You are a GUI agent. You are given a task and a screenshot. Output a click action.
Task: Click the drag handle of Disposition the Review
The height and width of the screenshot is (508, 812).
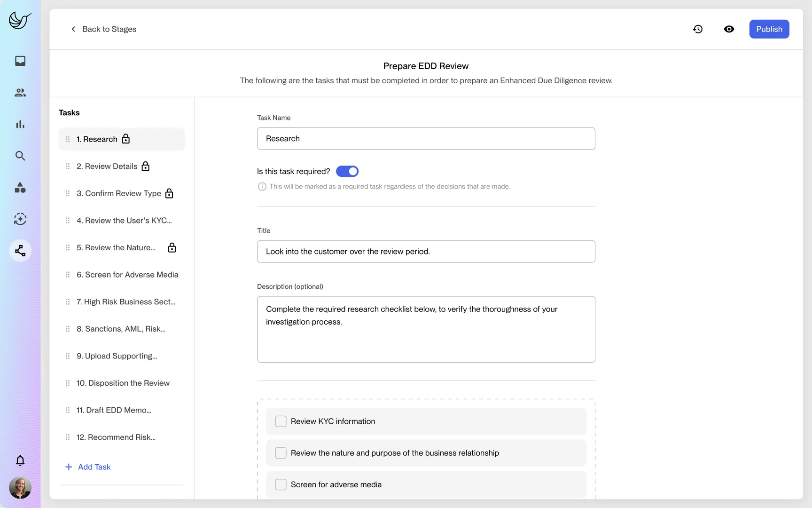coord(68,383)
